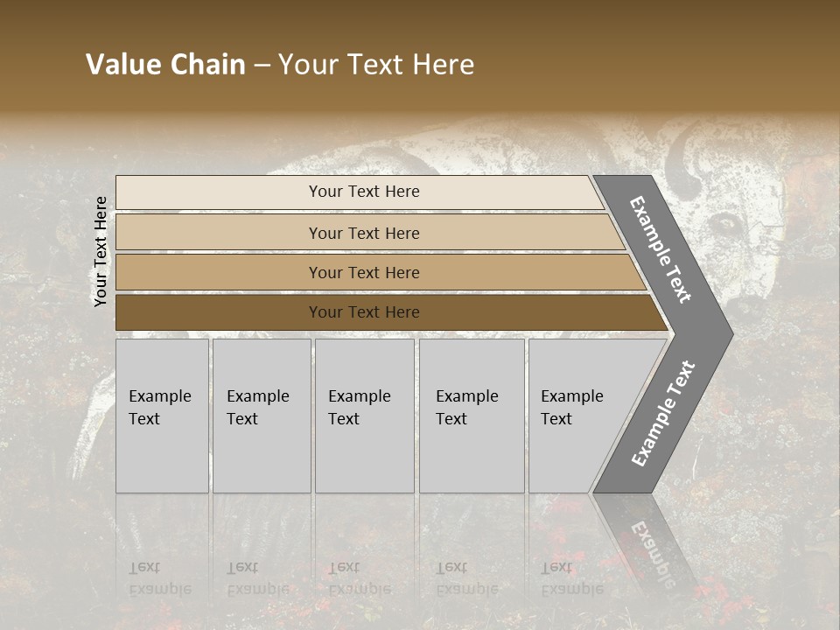This screenshot has height=630, width=840.
Task: Click the second gray 'Example Text' box
Action: [262, 416]
